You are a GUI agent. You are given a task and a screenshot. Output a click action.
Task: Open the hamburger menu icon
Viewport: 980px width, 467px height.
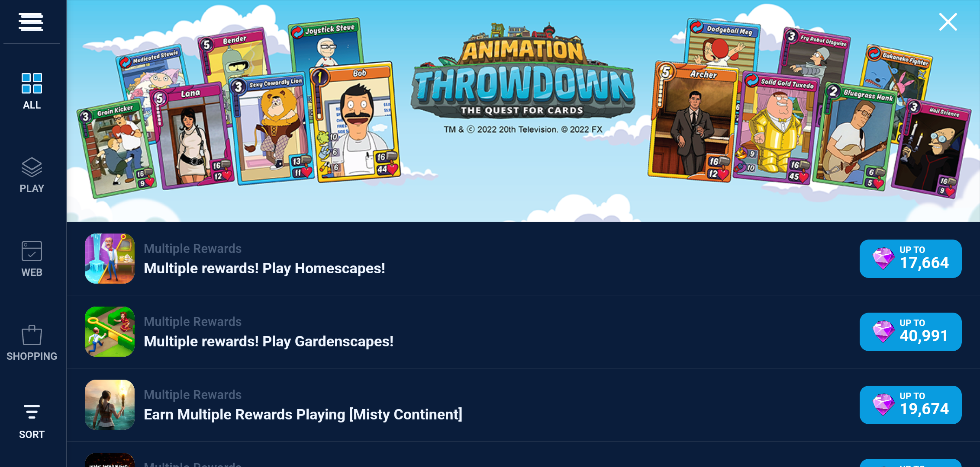tap(31, 22)
